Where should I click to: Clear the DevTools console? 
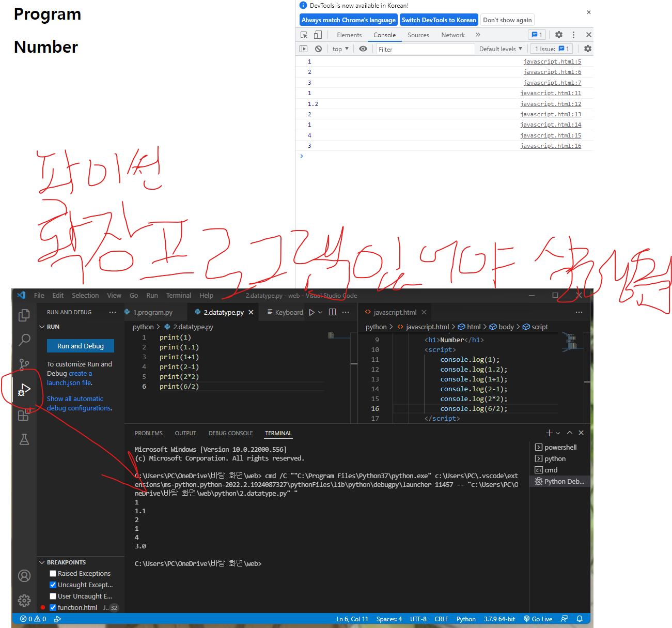[318, 49]
